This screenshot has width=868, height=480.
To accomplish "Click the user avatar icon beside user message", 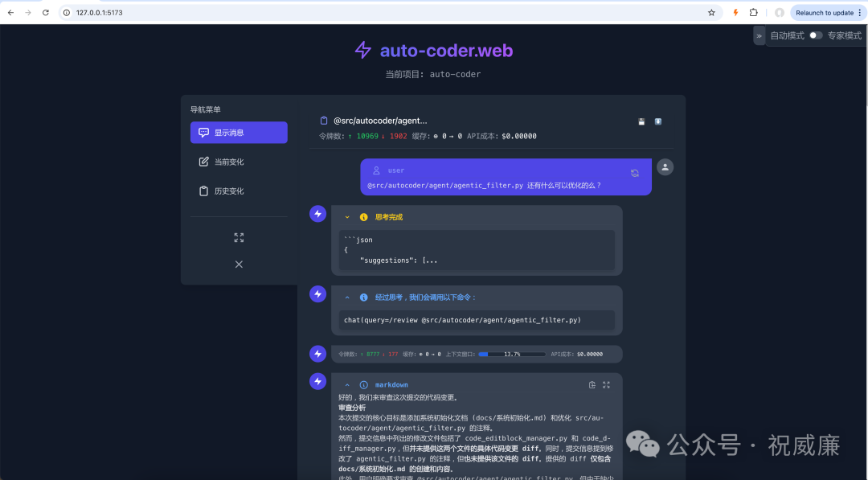I will click(665, 166).
